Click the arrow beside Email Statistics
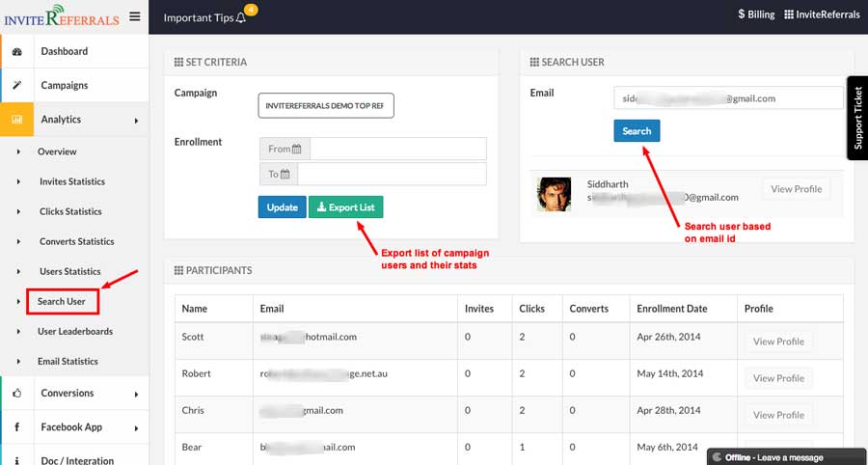The width and height of the screenshot is (868, 465). tap(19, 362)
